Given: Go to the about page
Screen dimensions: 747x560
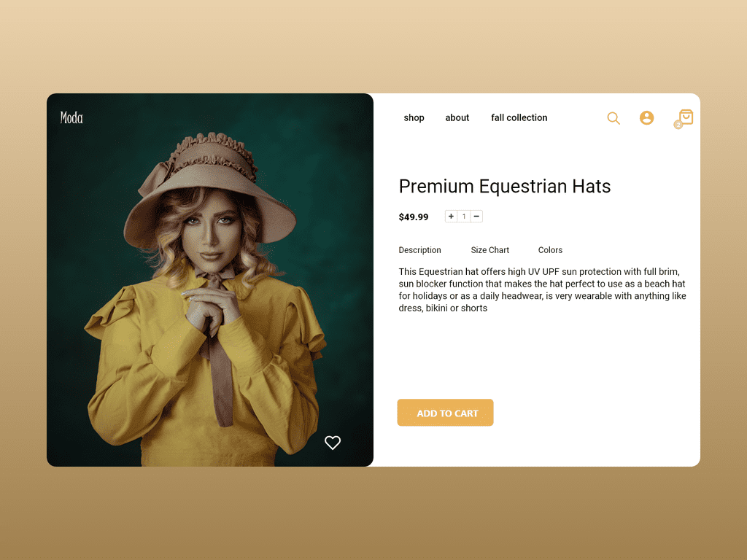Looking at the screenshot, I should click(457, 117).
